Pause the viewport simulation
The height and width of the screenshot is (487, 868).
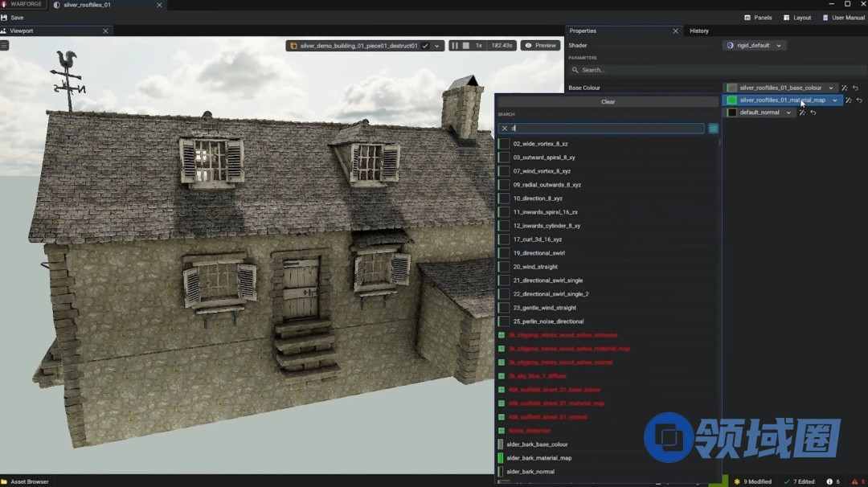pos(455,46)
